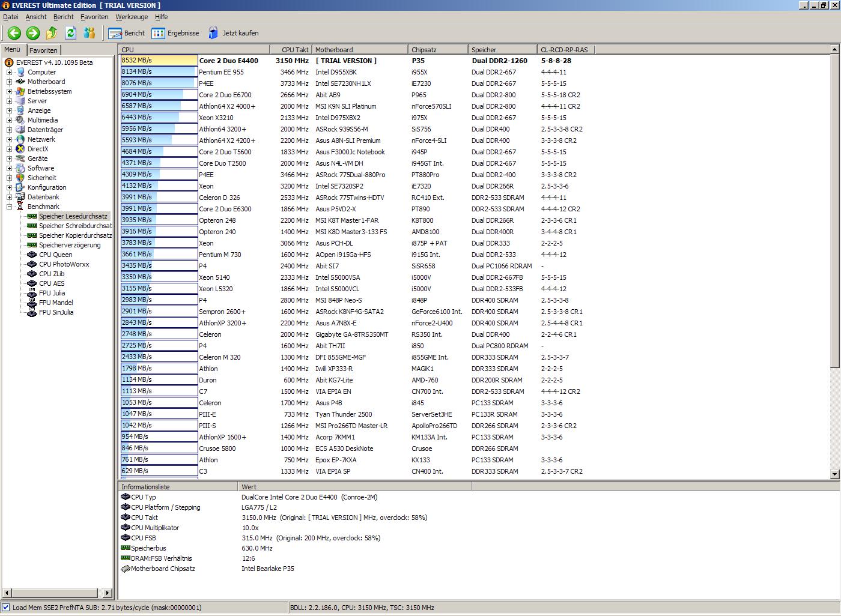Open the Ansicht menu
This screenshot has height=616, width=841.
(x=36, y=17)
